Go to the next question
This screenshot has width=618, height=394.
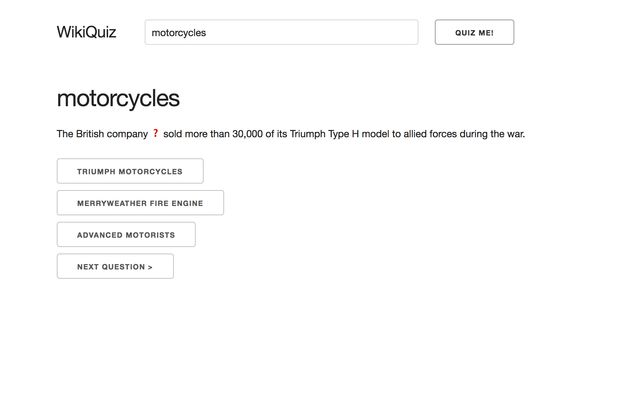(115, 266)
